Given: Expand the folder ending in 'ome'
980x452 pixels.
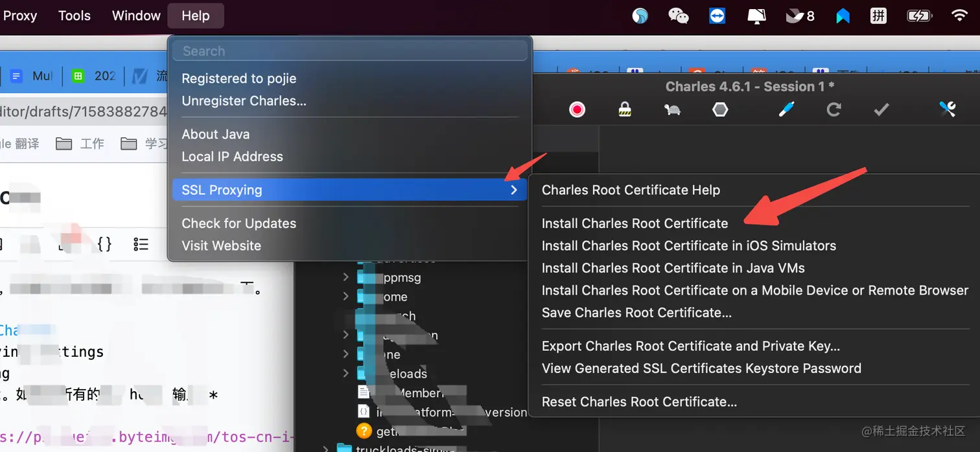Looking at the screenshot, I should [345, 297].
